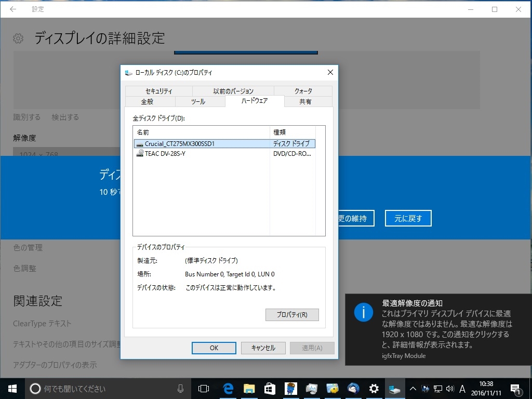Image resolution: width=532 pixels, height=399 pixels.
Task: Open the clock showing 10:38
Action: click(x=486, y=389)
